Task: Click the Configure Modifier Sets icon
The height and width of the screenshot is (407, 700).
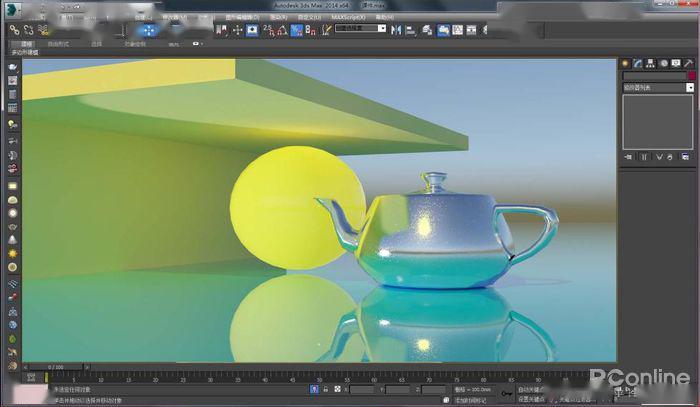Action: [x=686, y=157]
